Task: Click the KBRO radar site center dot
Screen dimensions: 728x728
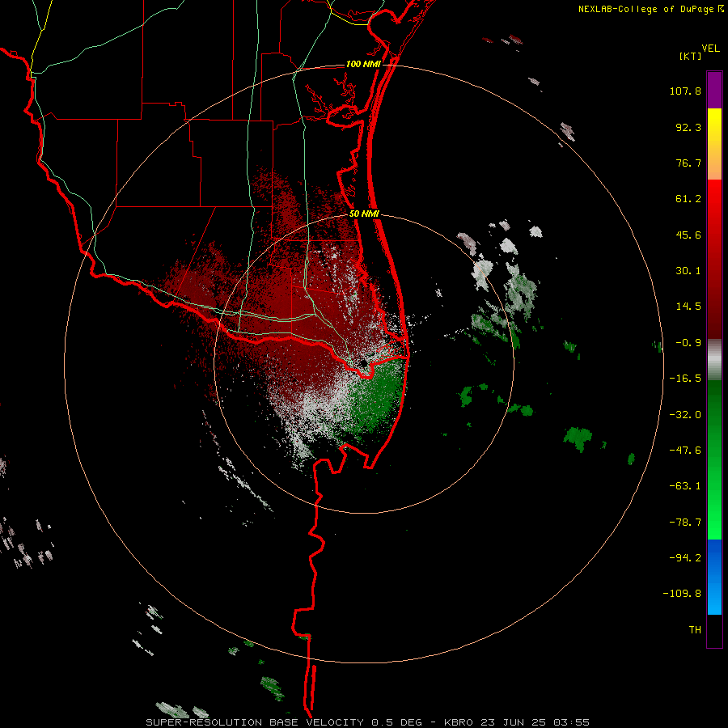Action: click(363, 363)
